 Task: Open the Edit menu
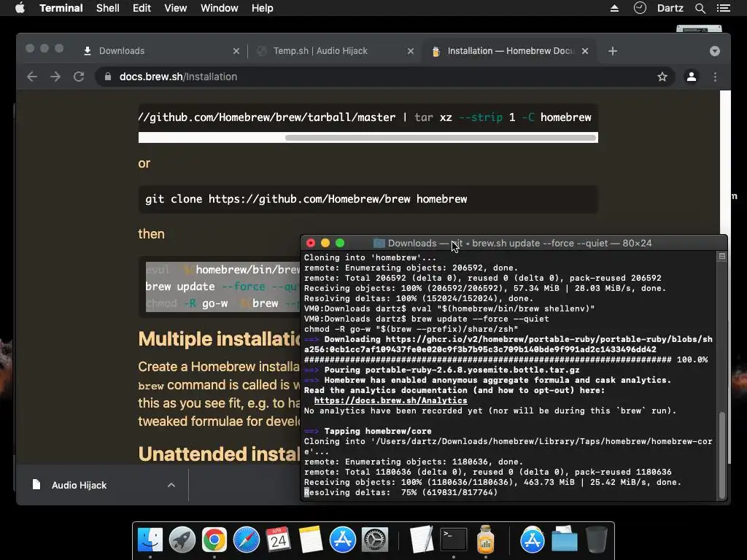pos(142,8)
